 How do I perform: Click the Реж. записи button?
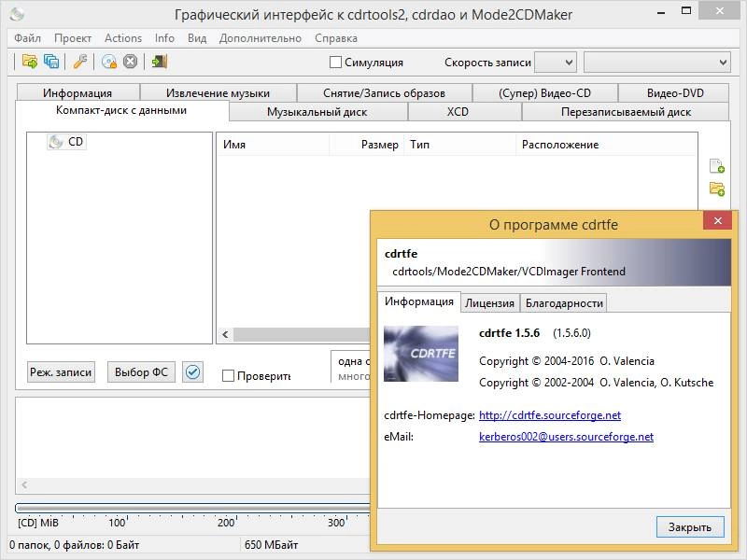point(61,371)
